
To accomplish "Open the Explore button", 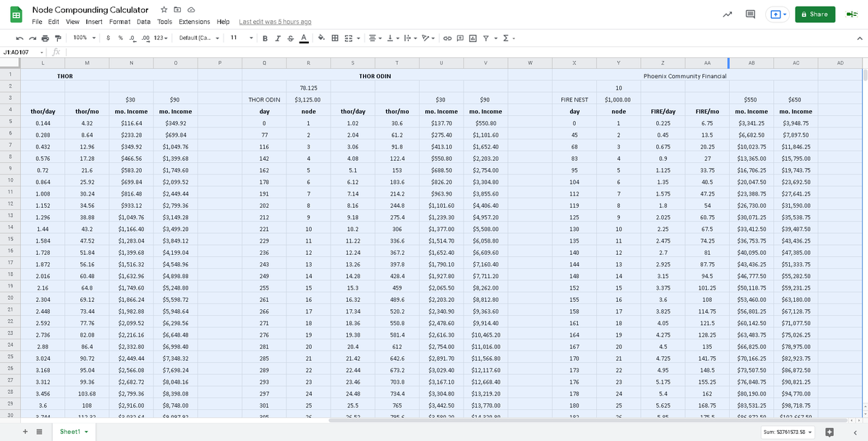I will (830, 432).
